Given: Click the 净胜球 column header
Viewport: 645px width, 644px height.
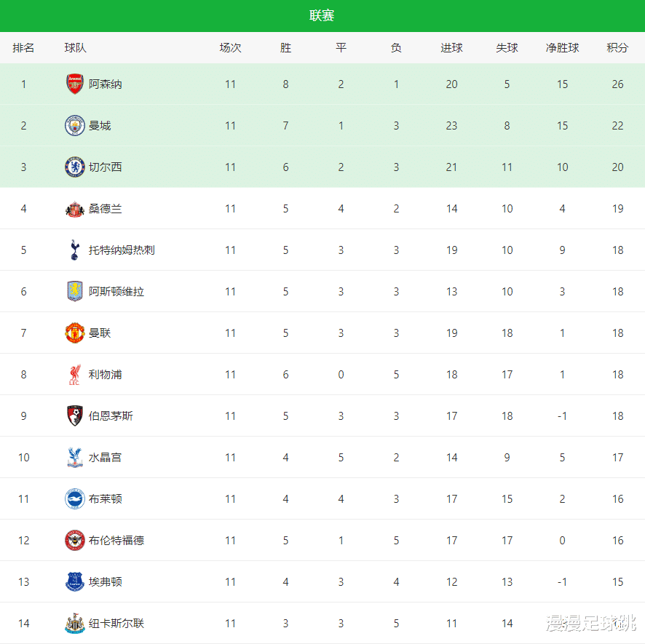Looking at the screenshot, I should click(x=562, y=48).
